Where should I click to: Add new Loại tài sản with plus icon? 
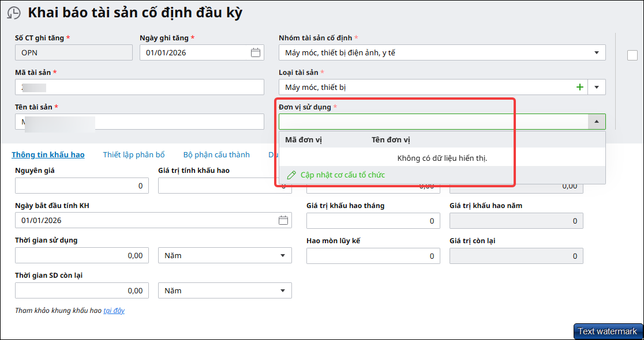click(580, 87)
